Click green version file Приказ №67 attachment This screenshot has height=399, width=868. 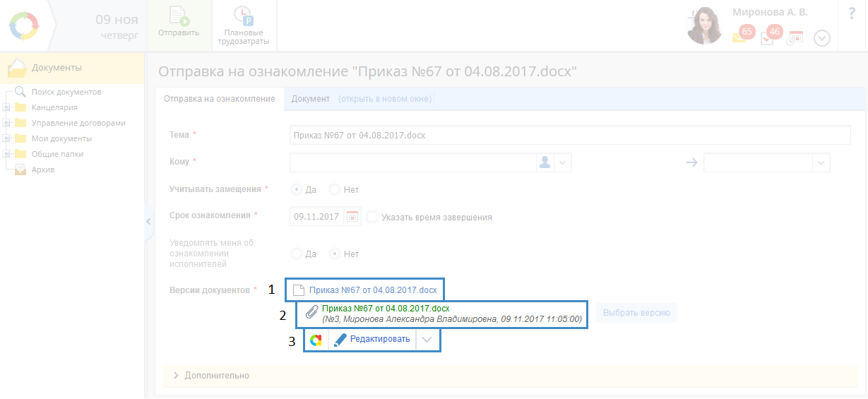[386, 309]
